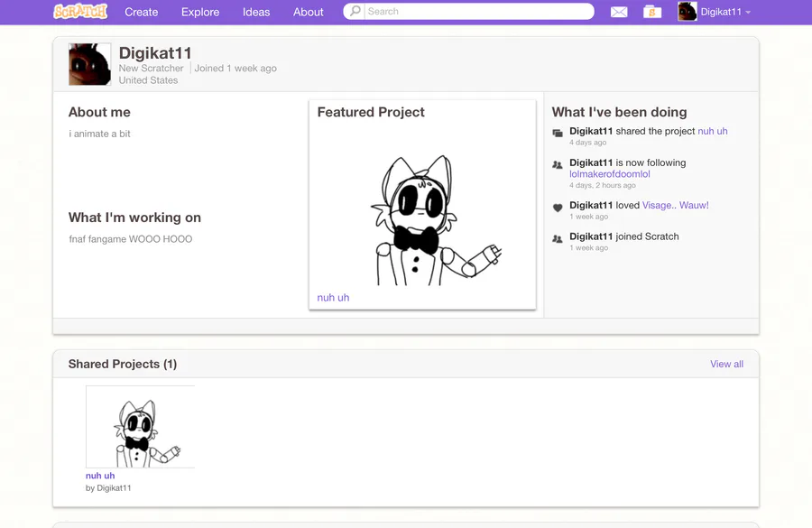
Task: Click the 'Featured Project' heading
Action: [371, 112]
